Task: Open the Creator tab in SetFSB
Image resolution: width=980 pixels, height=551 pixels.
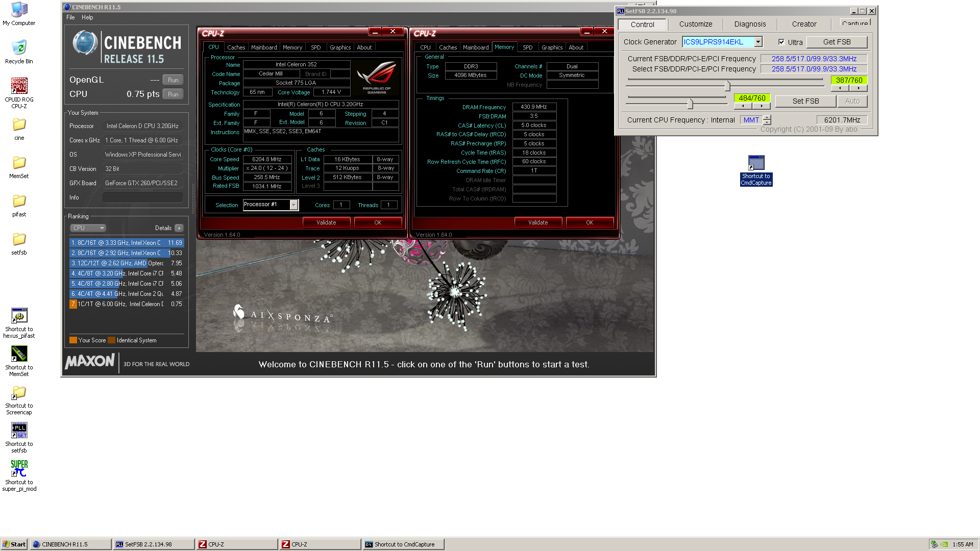Action: pyautogui.click(x=804, y=24)
